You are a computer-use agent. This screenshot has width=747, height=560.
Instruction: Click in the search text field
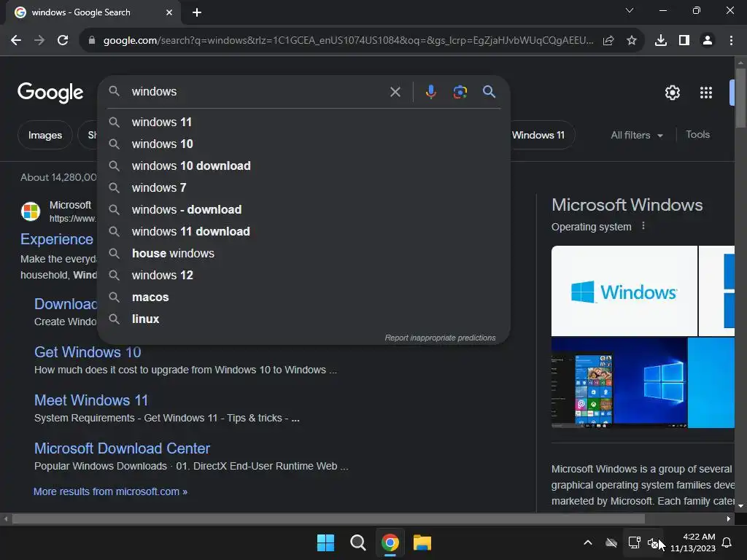[x=258, y=91]
